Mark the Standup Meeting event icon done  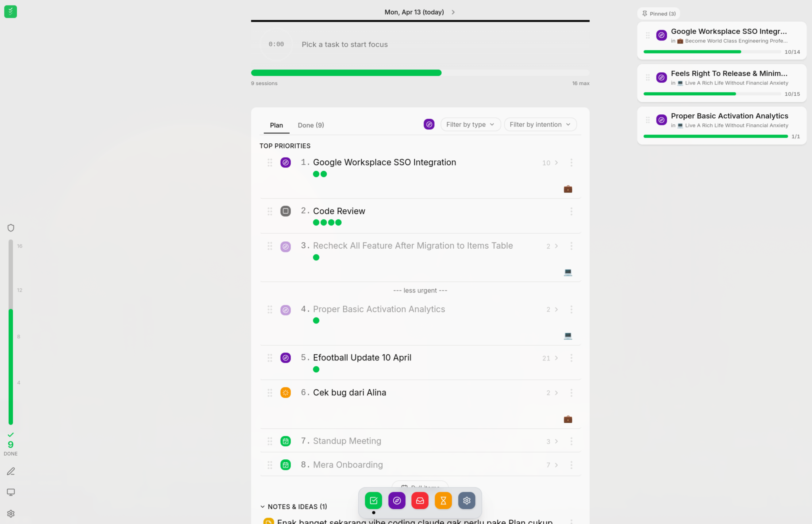pyautogui.click(x=285, y=441)
